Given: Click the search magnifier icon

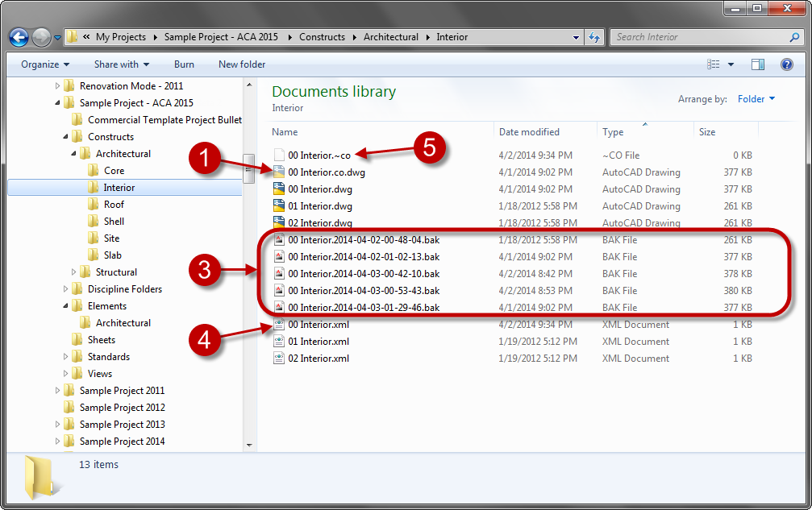Looking at the screenshot, I should click(795, 37).
